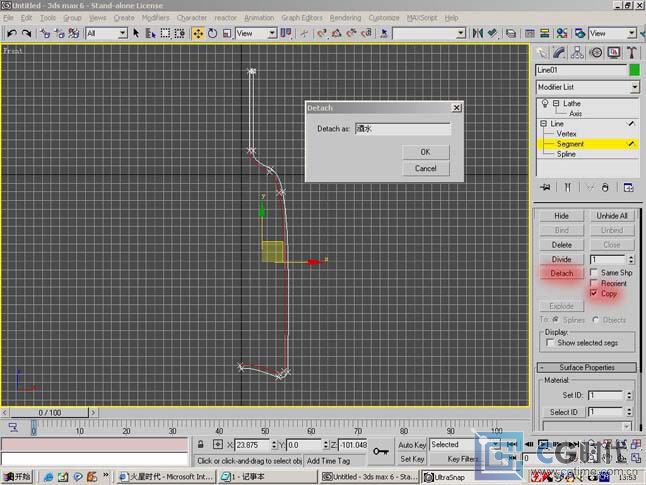The height and width of the screenshot is (485, 646).
Task: Enable the Same Shp checkbox
Action: 594,272
